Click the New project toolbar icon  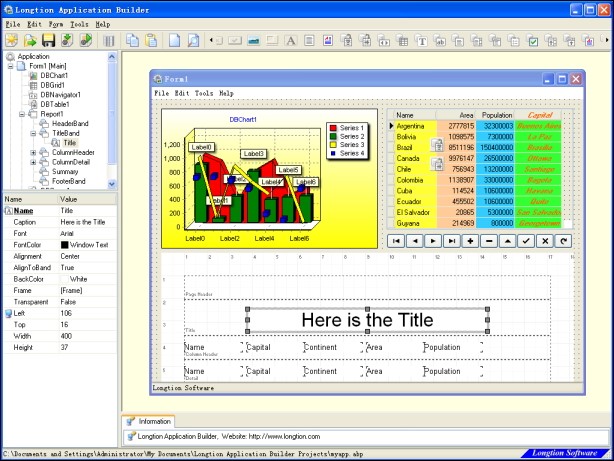[x=12, y=41]
